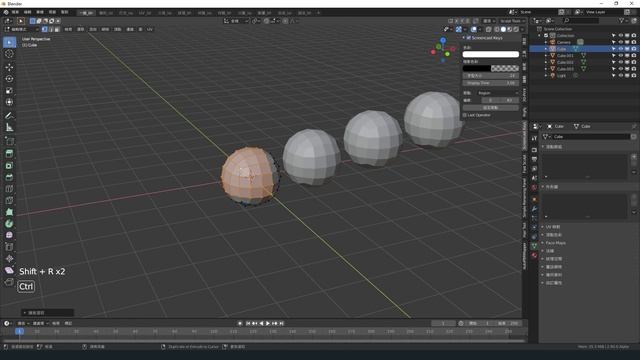Screen dimensions: 640x360
Task: Expand the Face Maps panel
Action: pyautogui.click(x=555, y=243)
